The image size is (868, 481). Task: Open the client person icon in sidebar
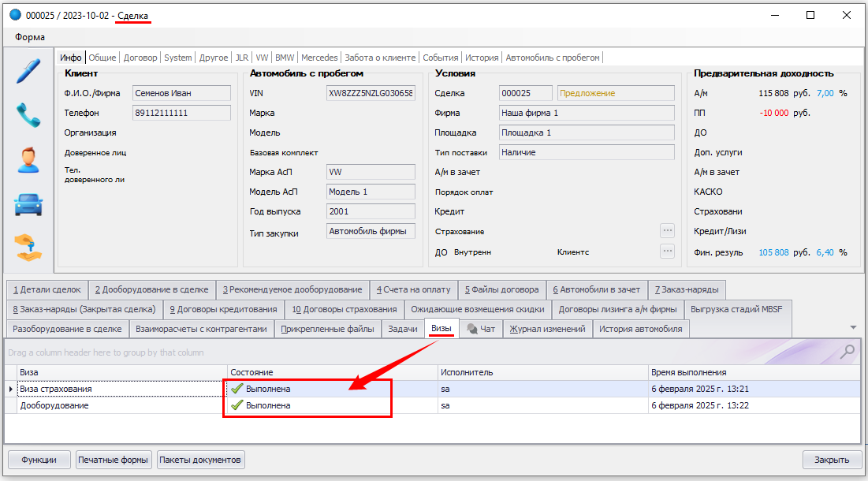(28, 160)
